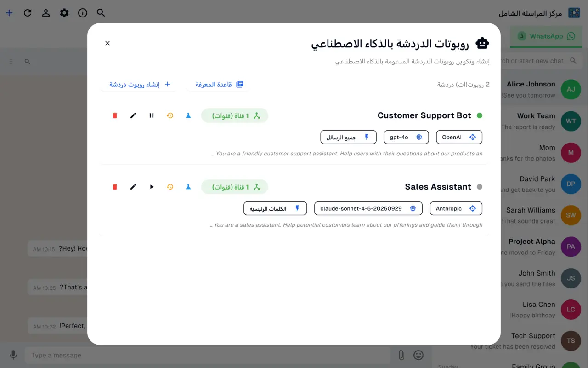The height and width of the screenshot is (368, 588).
Task: Click the Sales Assistant name
Action: 438,187
